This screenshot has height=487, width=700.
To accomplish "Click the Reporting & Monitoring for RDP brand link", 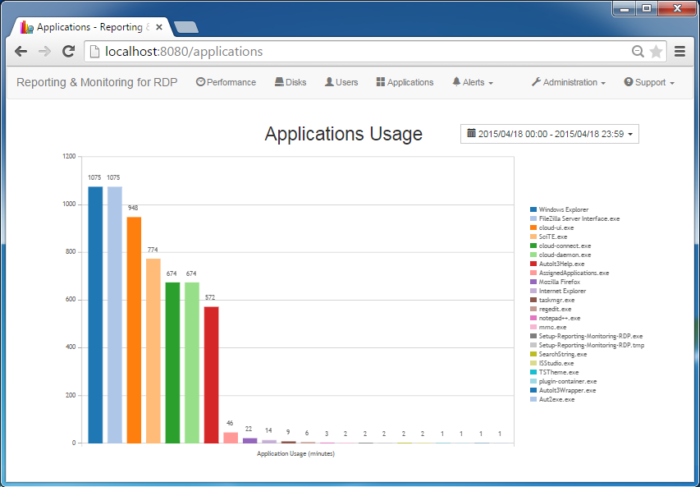I will click(x=97, y=82).
